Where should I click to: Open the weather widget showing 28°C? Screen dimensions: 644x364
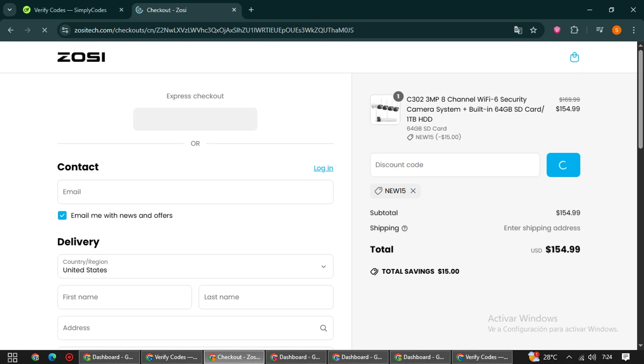point(543,357)
